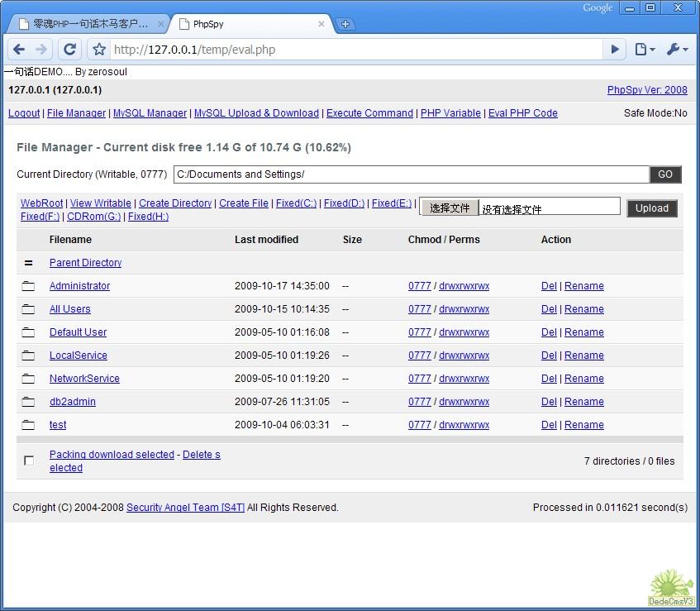This screenshot has width=700, height=611.
Task: Click Del for the Administrator folder
Action: [549, 286]
